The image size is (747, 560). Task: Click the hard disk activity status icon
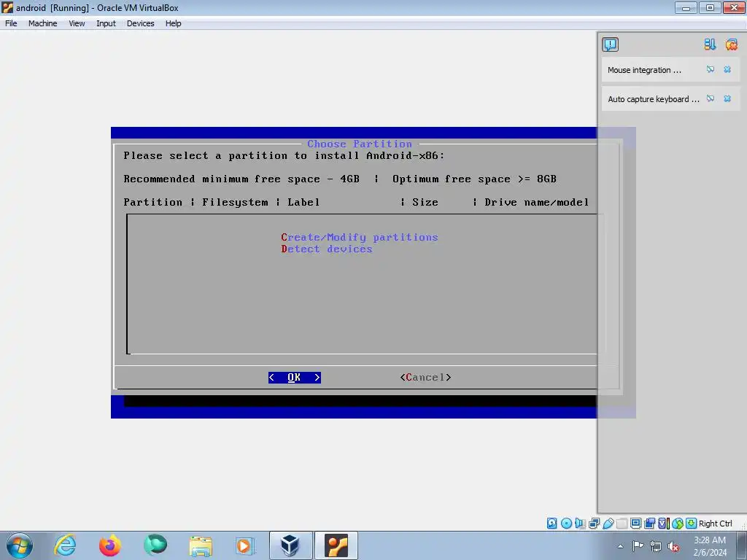tap(551, 524)
